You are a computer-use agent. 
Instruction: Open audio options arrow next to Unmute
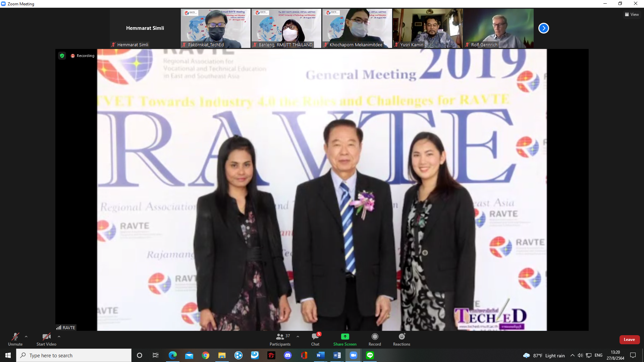point(26,337)
